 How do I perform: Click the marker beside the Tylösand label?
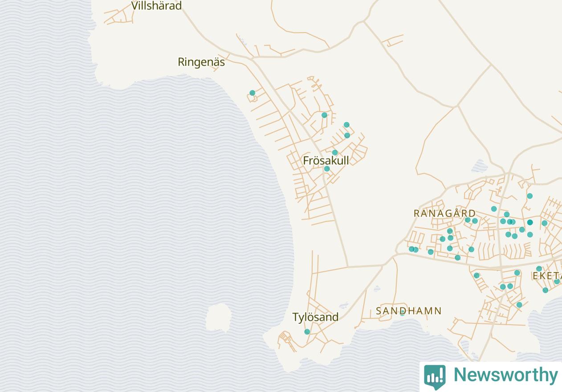click(x=307, y=332)
